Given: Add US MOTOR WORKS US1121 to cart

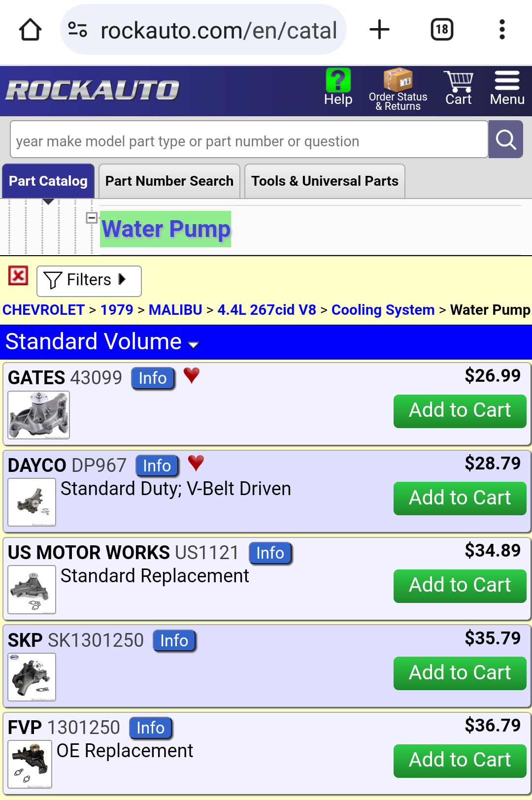Looking at the screenshot, I should tap(460, 586).
